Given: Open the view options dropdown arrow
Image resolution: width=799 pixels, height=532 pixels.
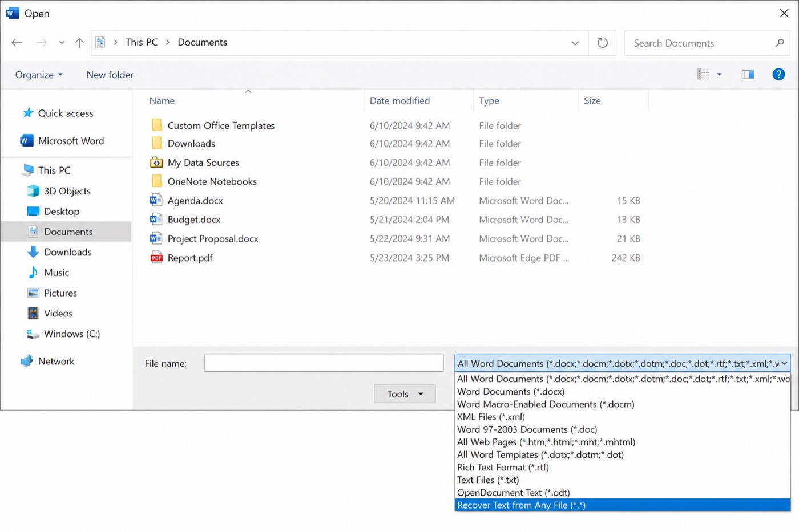Looking at the screenshot, I should click(x=719, y=74).
